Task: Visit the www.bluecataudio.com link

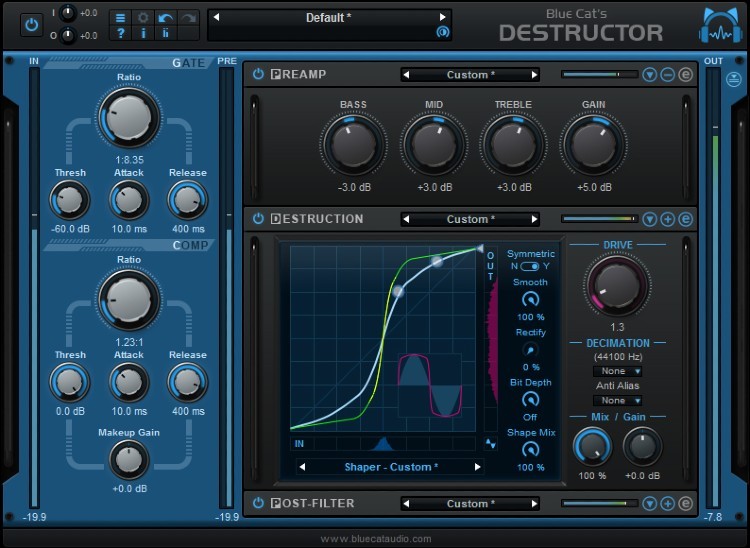Action: 375,539
